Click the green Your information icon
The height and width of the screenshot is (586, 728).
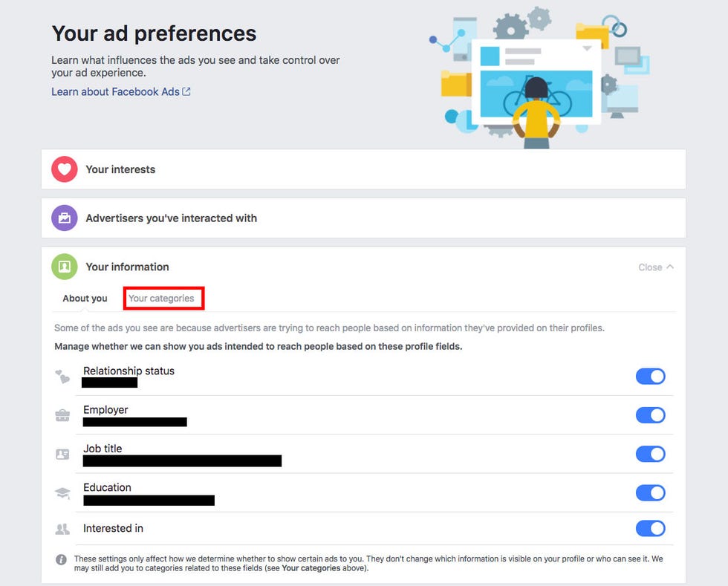click(x=65, y=267)
